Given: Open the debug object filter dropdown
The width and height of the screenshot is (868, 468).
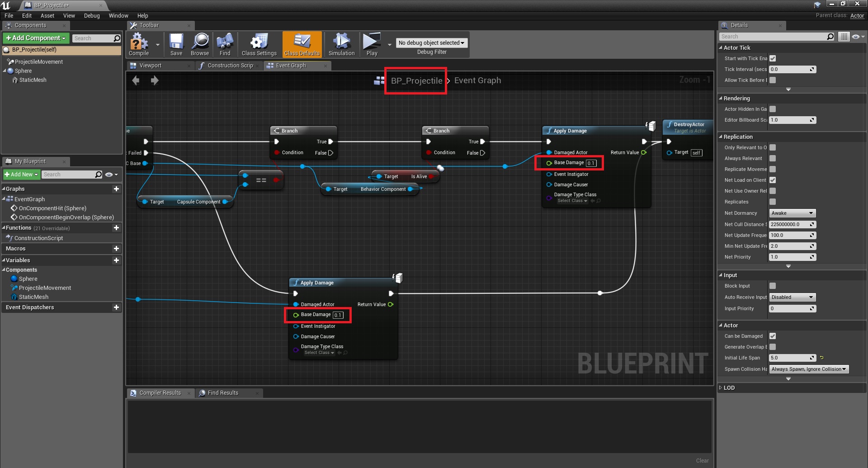Looking at the screenshot, I should [431, 43].
